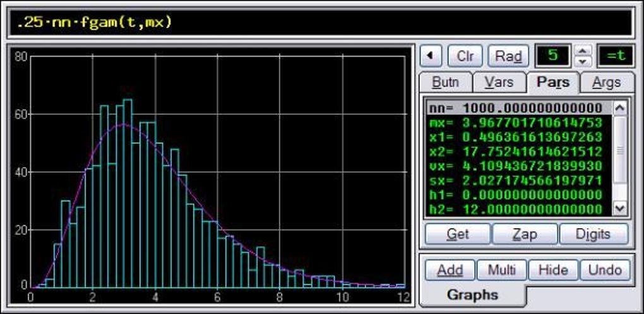Click the parameter list scrollbar thumb
Viewport: 644px width, 314px height.
tap(620, 149)
